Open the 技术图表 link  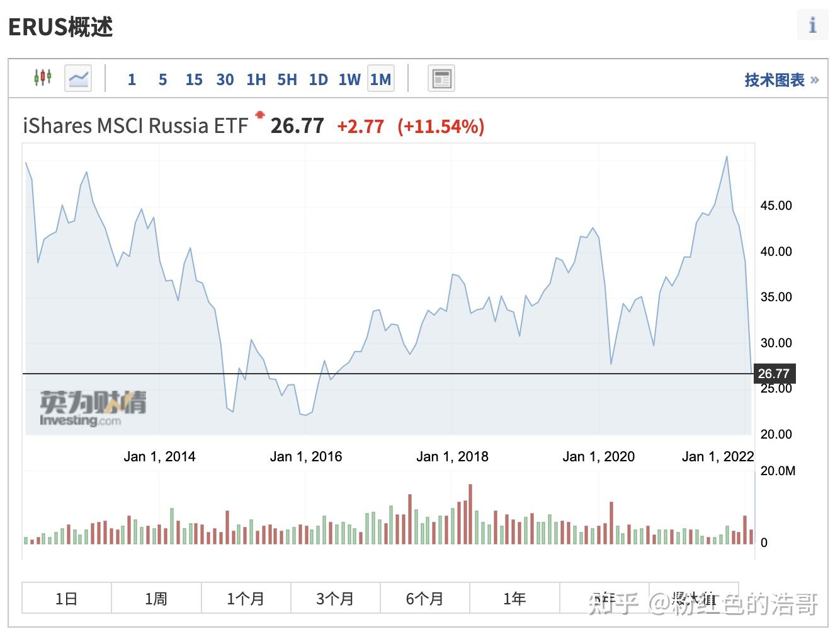781,80
